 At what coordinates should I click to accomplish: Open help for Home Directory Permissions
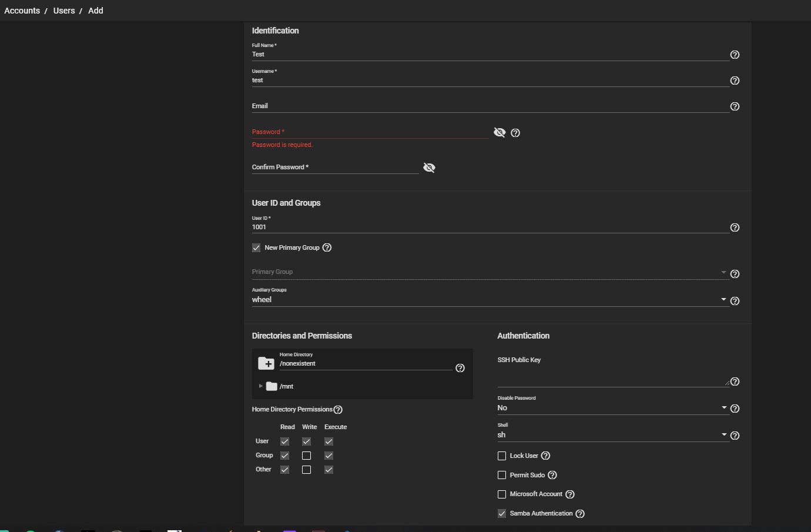click(338, 410)
